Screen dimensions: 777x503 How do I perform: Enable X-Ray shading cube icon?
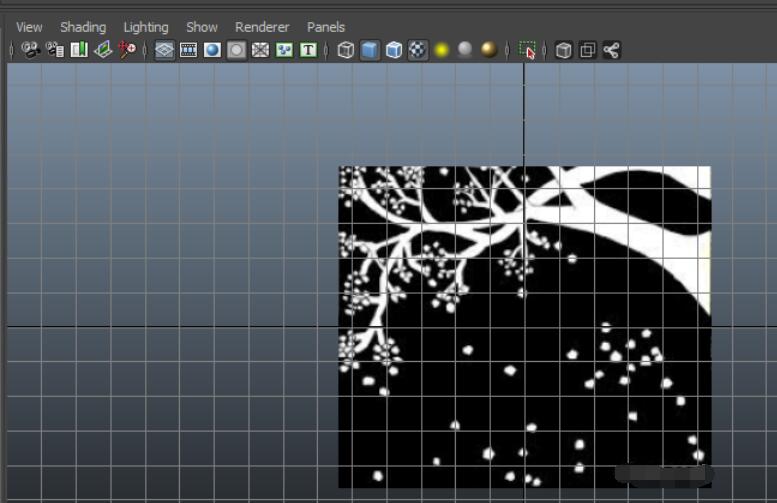click(564, 50)
